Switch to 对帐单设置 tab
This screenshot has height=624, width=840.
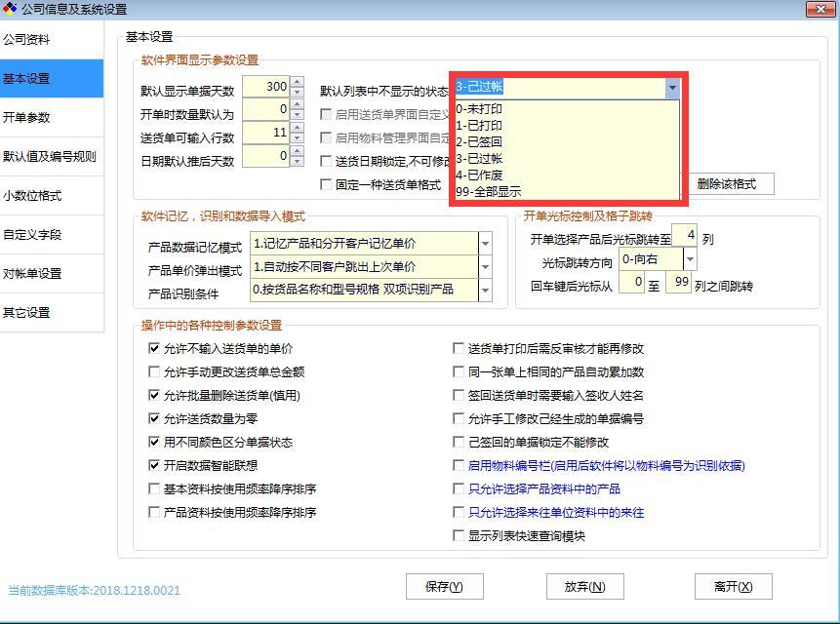click(52, 273)
